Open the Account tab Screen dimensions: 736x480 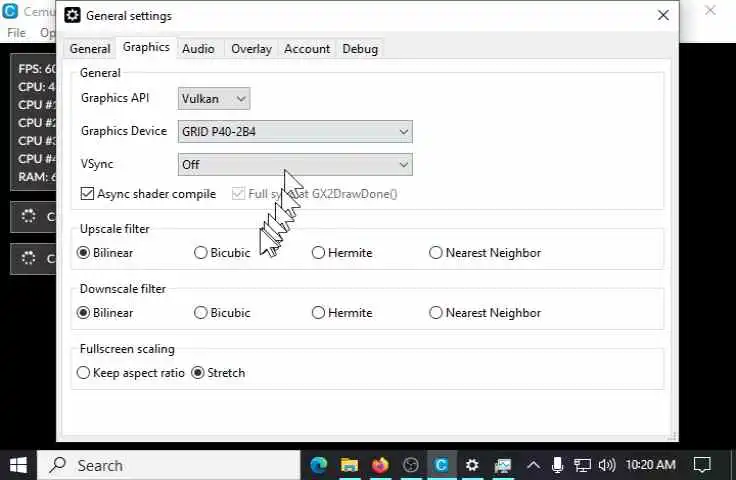pyautogui.click(x=307, y=49)
